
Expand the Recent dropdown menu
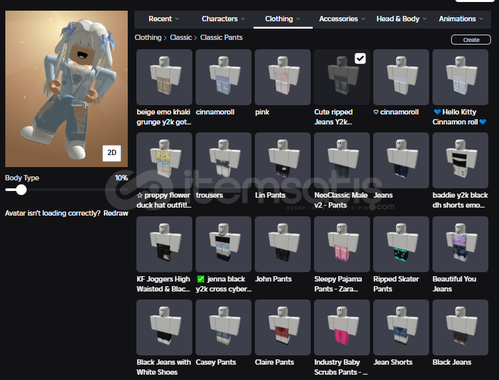click(164, 19)
